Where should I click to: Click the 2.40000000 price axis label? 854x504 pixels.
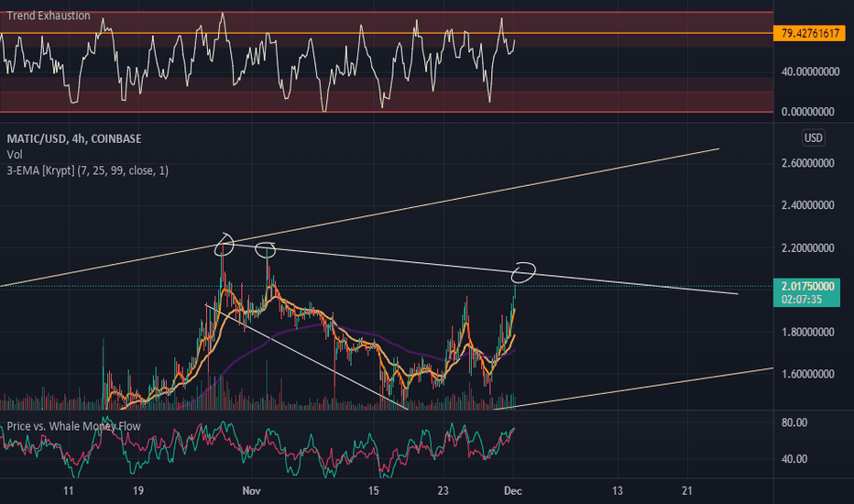(807, 205)
